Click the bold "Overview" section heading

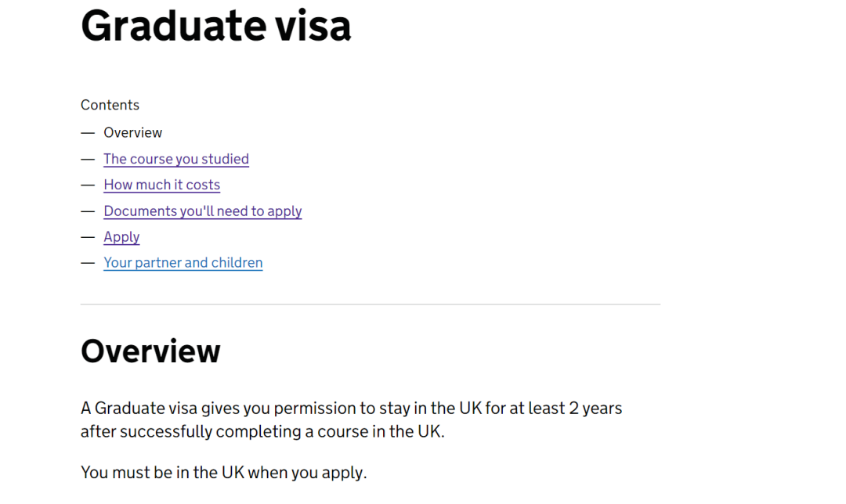pyautogui.click(x=150, y=351)
